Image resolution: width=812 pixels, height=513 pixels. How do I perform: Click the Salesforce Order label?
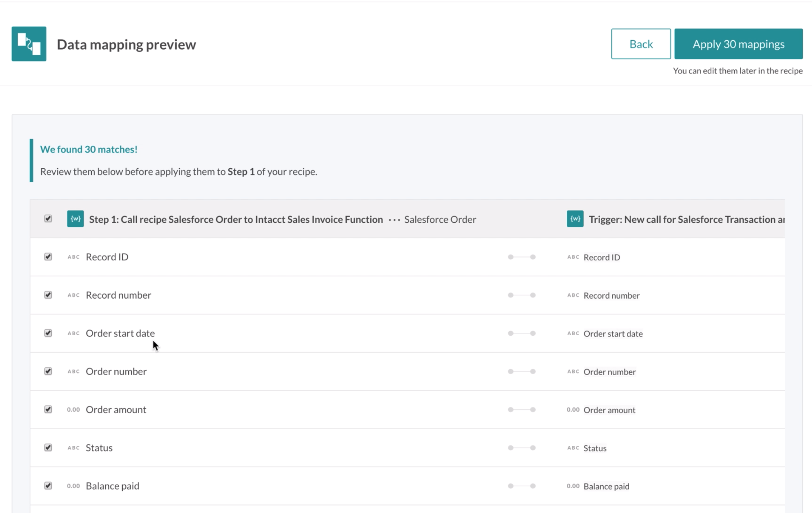pyautogui.click(x=440, y=219)
